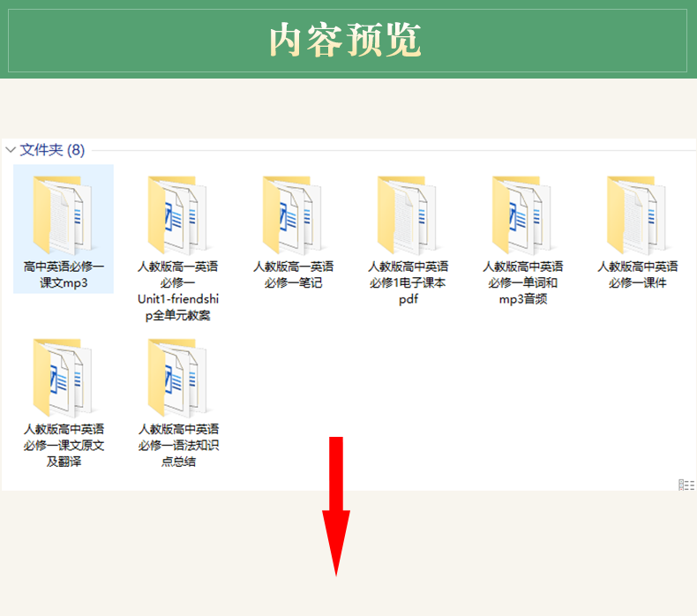Click the label 人教版高中英语必修一课件
This screenshot has height=616, width=697.
click(x=637, y=274)
